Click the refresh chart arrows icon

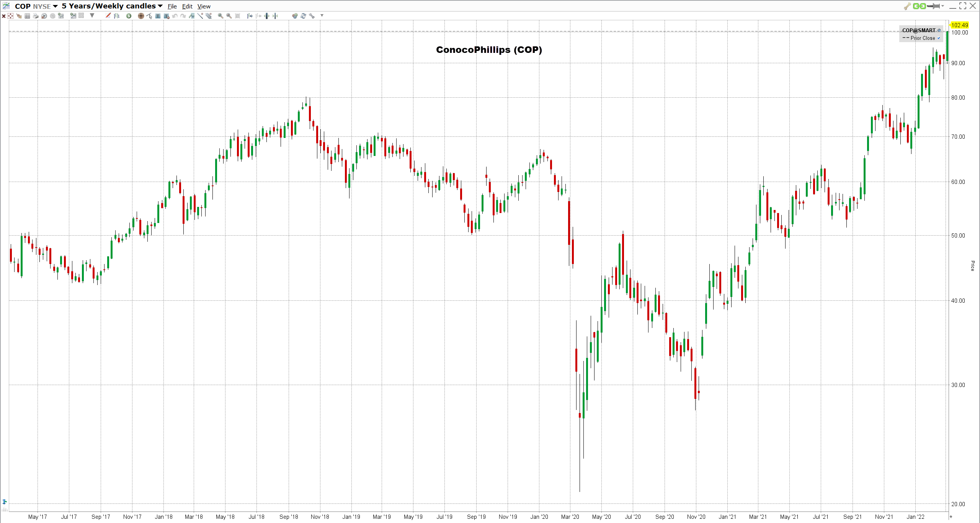click(303, 16)
